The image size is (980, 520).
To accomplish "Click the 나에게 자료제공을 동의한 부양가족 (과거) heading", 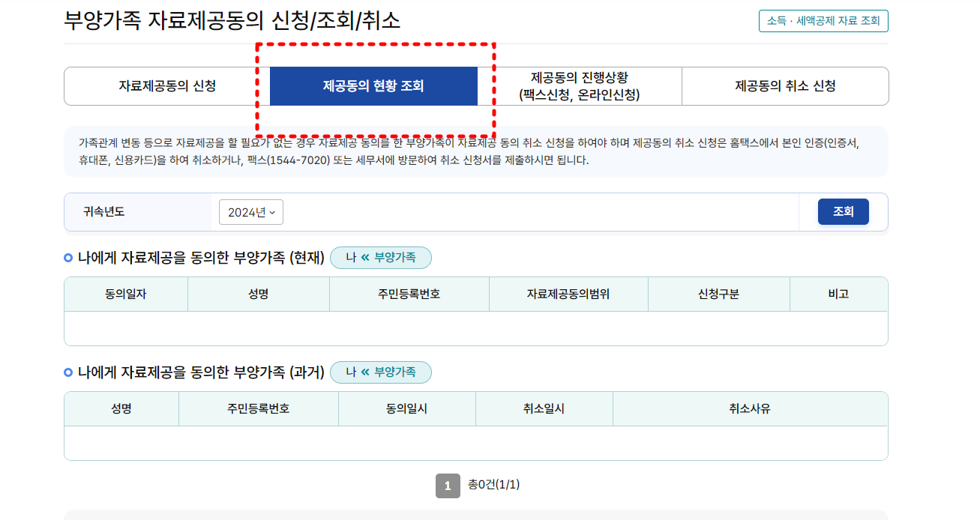I will [x=201, y=372].
